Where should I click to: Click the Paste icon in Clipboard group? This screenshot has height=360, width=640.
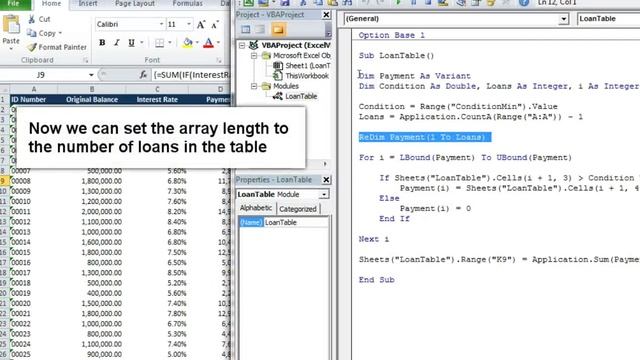(11, 25)
